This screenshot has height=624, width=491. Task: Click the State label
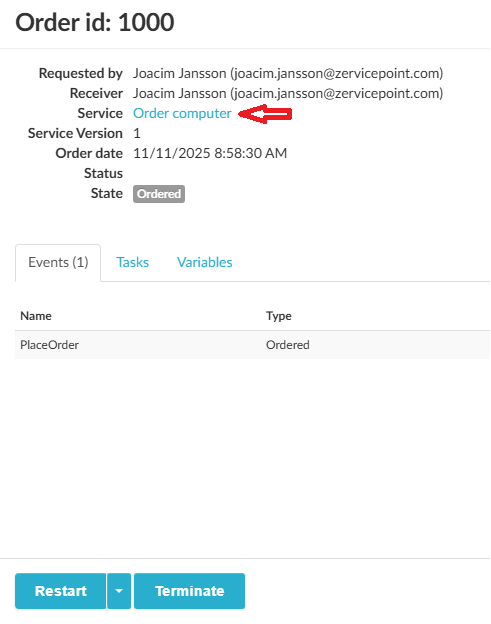point(107,193)
